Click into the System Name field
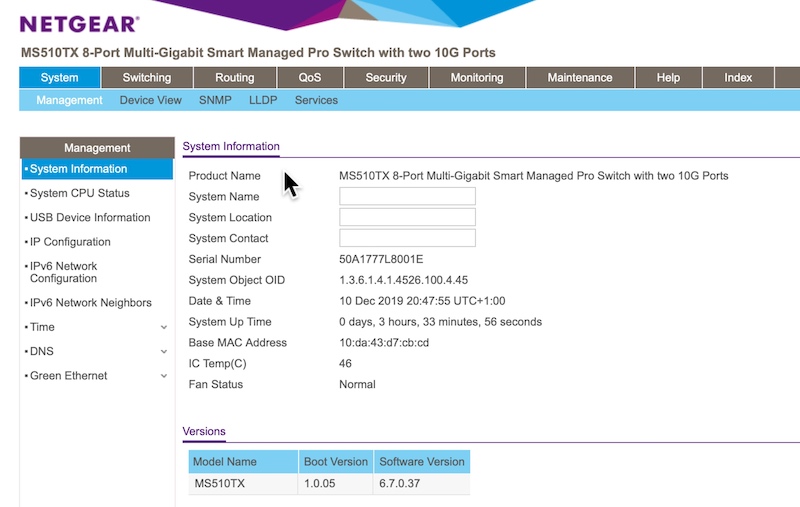800x507 pixels. (x=407, y=196)
